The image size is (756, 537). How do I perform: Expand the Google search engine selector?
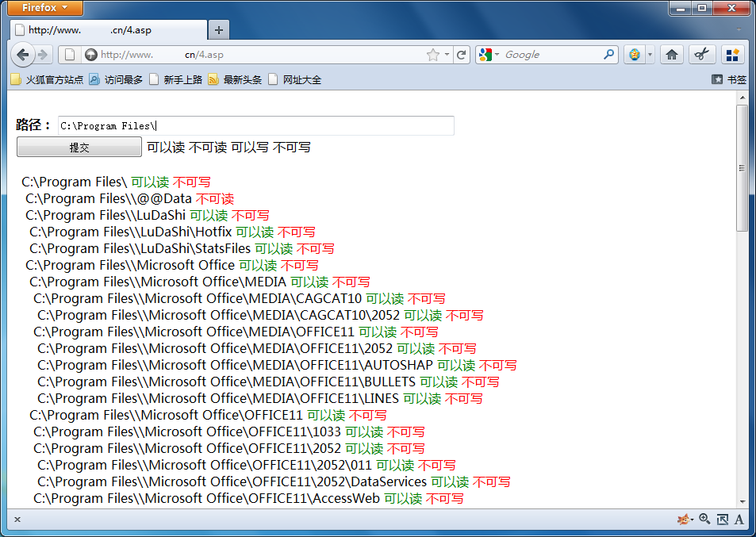[x=489, y=55]
